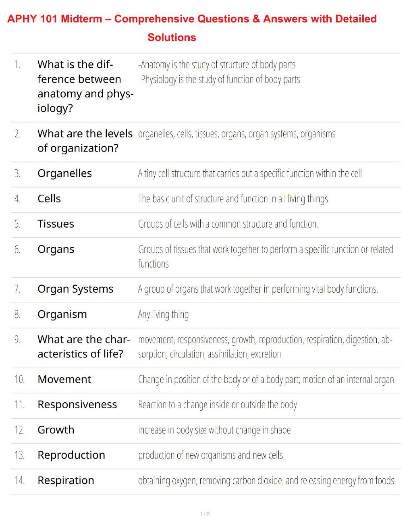
Task: Click the 'Organ Systems' term
Action: click(x=75, y=289)
